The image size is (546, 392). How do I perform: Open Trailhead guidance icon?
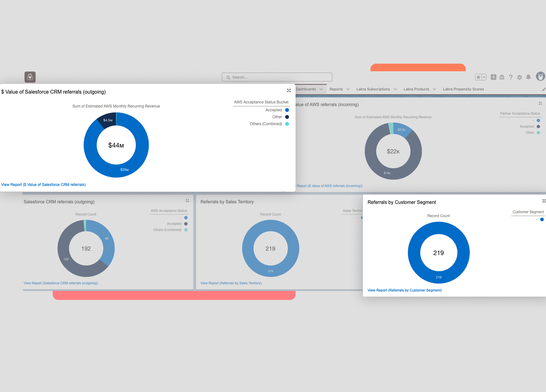pos(502,77)
